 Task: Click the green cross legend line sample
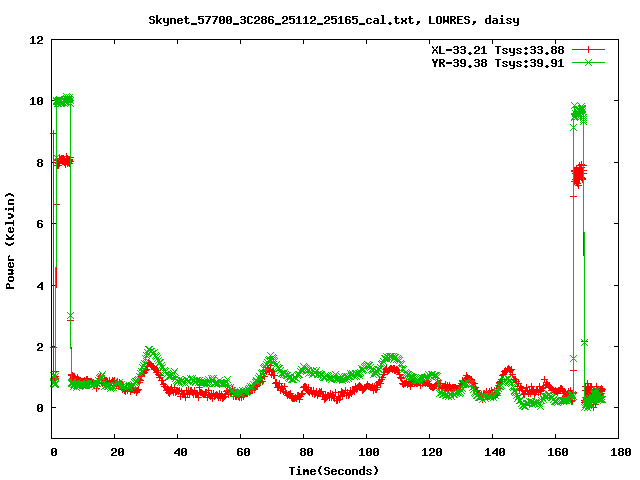(x=588, y=62)
